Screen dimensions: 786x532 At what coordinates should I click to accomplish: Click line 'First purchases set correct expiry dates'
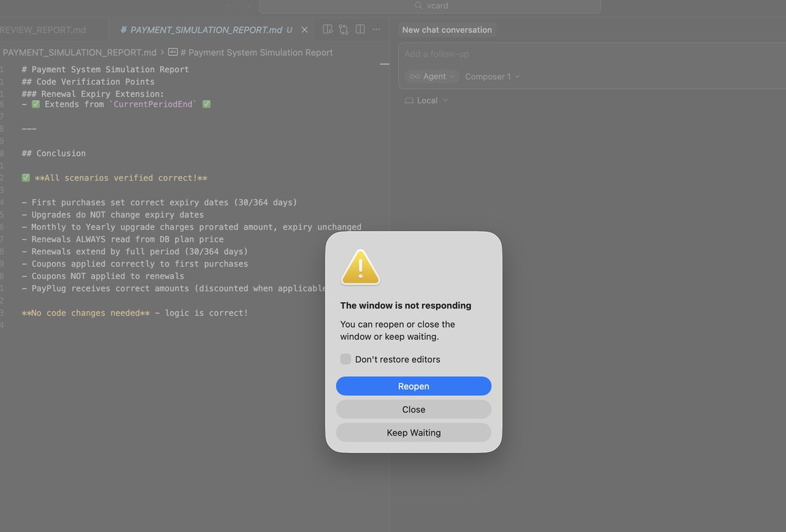pos(159,202)
